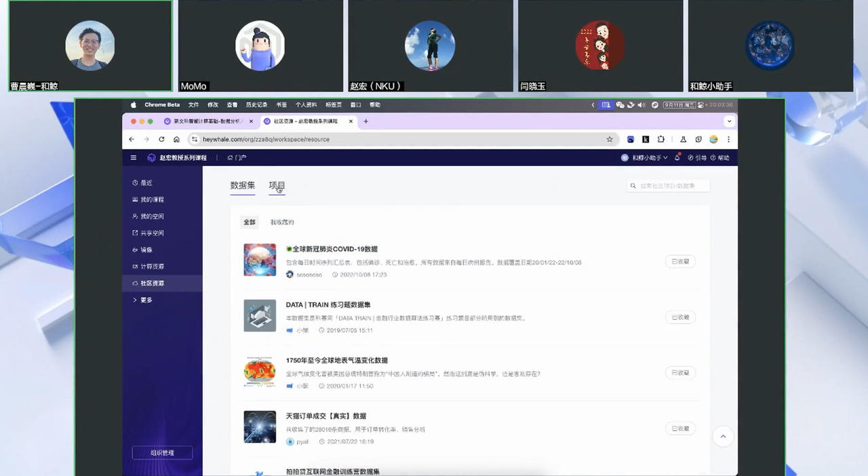This screenshot has height=476, width=868.
Task: Open 拍拍贷互联网金融训练营数据集 title
Action: 333,471
